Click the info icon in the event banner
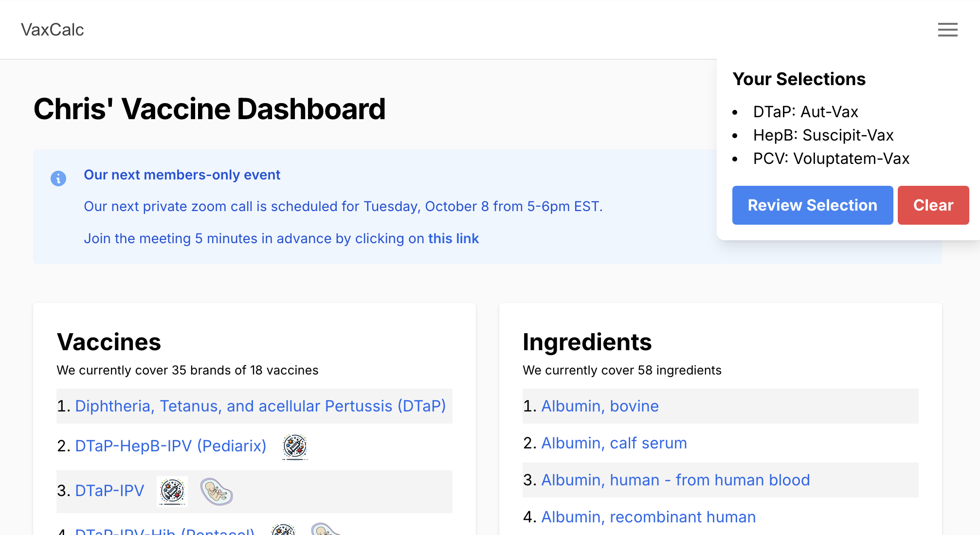Screen dimensions: 980x535 58,178
